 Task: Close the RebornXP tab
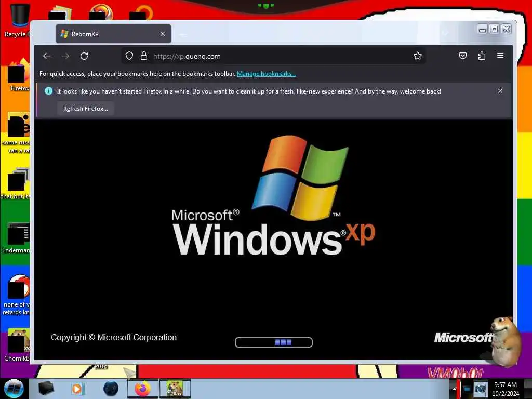(x=163, y=34)
